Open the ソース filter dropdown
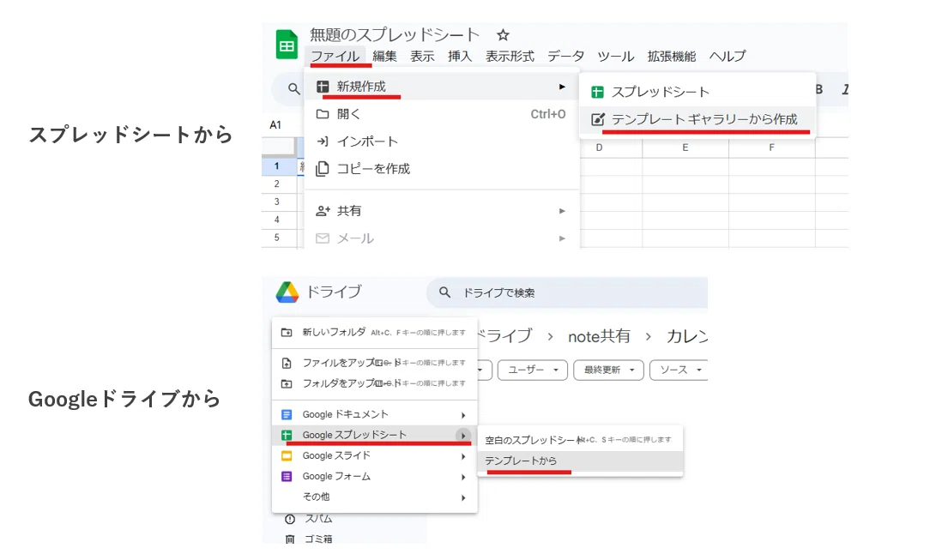This screenshot has width=936, height=560. click(x=679, y=370)
